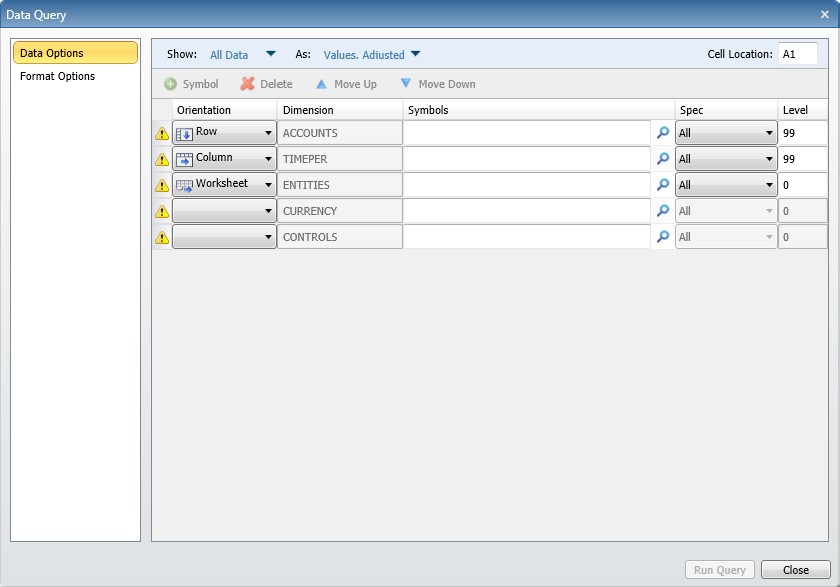Click the add Symbol toolbar button
This screenshot has height=587, width=840.
coord(191,85)
